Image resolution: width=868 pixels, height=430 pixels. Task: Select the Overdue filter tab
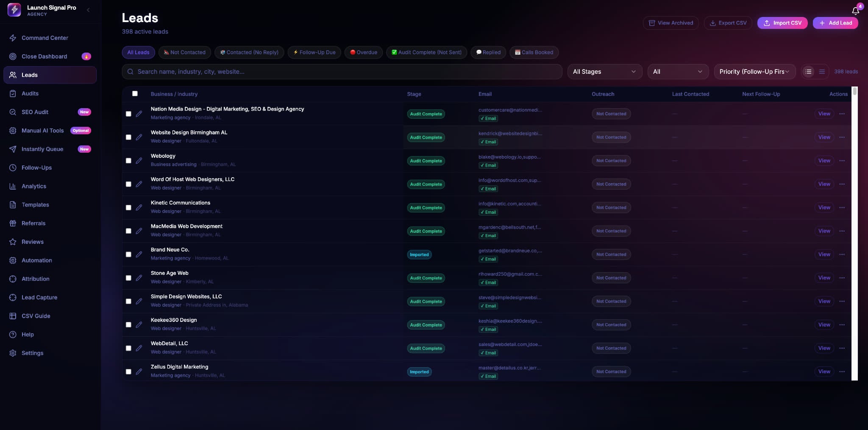pyautogui.click(x=364, y=53)
